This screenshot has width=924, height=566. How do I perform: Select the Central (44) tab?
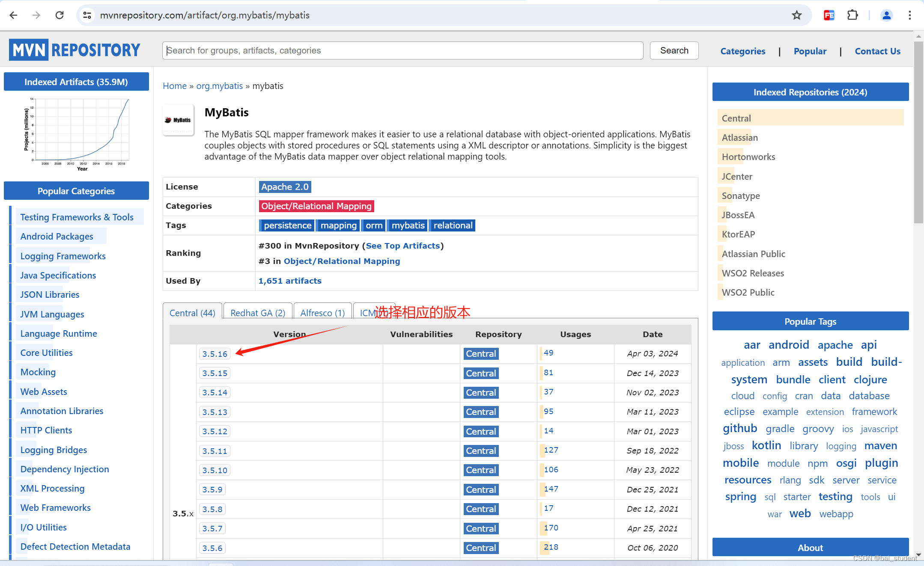tap(192, 313)
